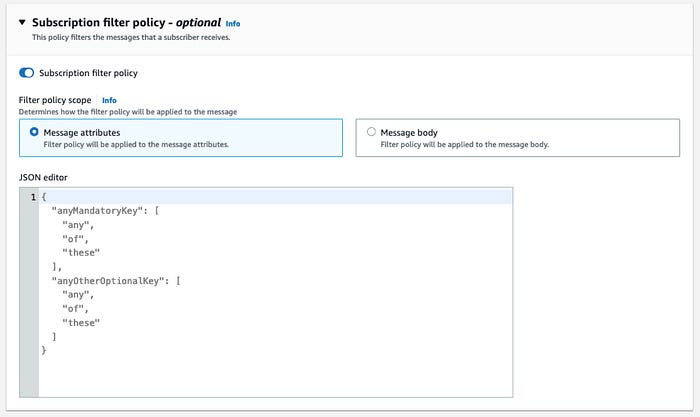Open Info link next to Filter policy scope
The image size is (700, 417).
pyautogui.click(x=109, y=100)
